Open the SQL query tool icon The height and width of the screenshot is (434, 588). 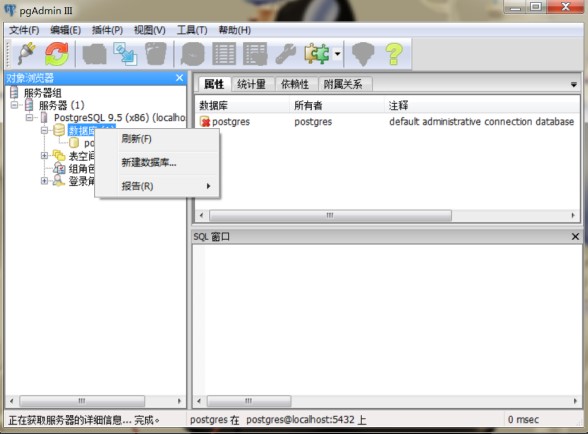(x=193, y=54)
